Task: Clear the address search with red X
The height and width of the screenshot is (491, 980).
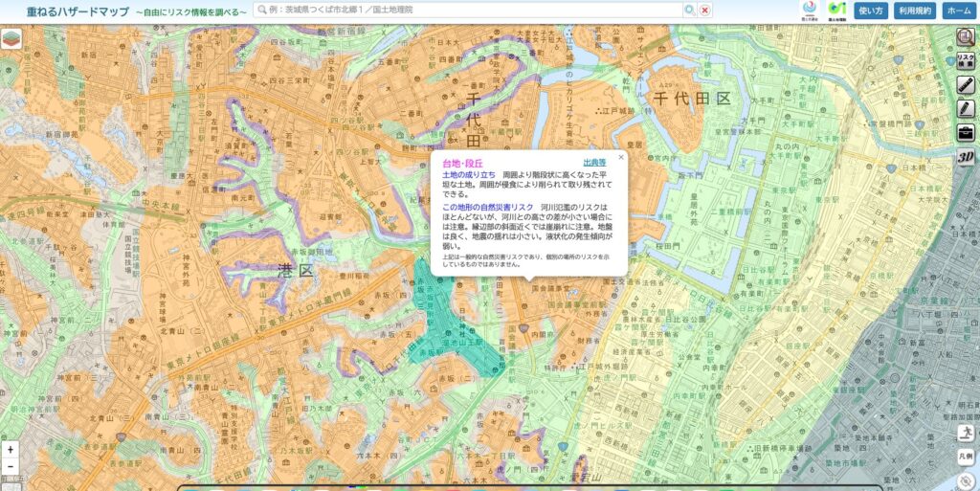Action: [x=704, y=10]
